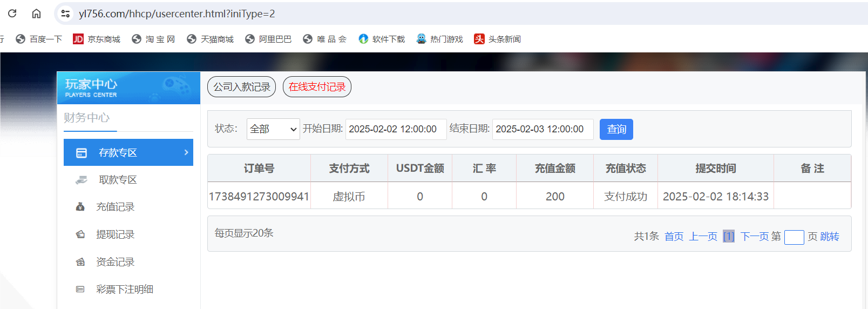Click the 充值金额 column header
This screenshot has width=868, height=309.
(x=555, y=169)
